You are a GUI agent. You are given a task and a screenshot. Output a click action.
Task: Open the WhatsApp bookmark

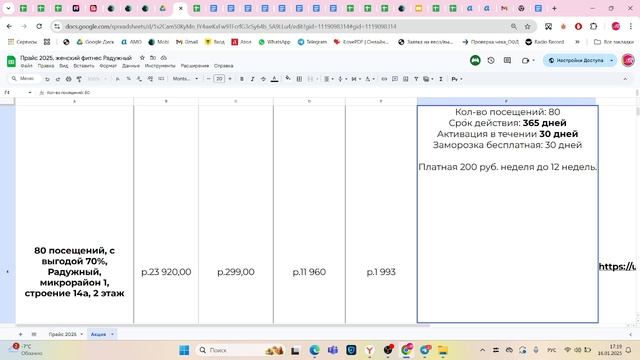pos(274,42)
